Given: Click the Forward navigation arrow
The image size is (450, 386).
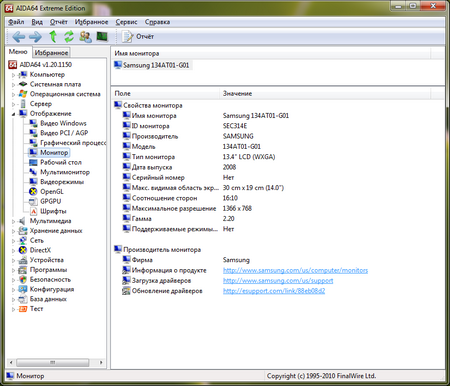Looking at the screenshot, I should [35, 37].
